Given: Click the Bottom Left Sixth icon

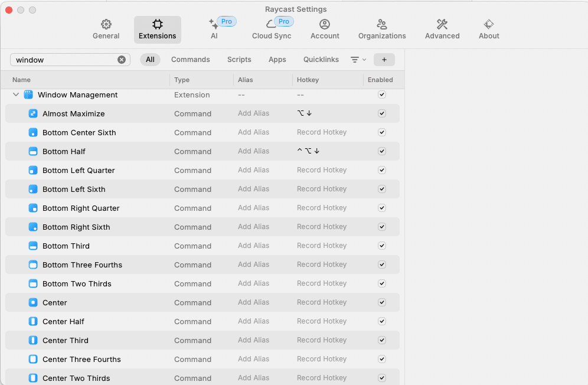Looking at the screenshot, I should pyautogui.click(x=33, y=189).
